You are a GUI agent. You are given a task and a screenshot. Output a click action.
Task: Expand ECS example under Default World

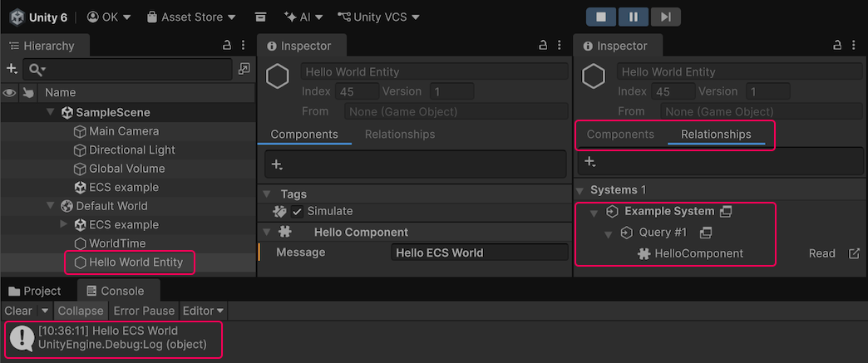(63, 224)
